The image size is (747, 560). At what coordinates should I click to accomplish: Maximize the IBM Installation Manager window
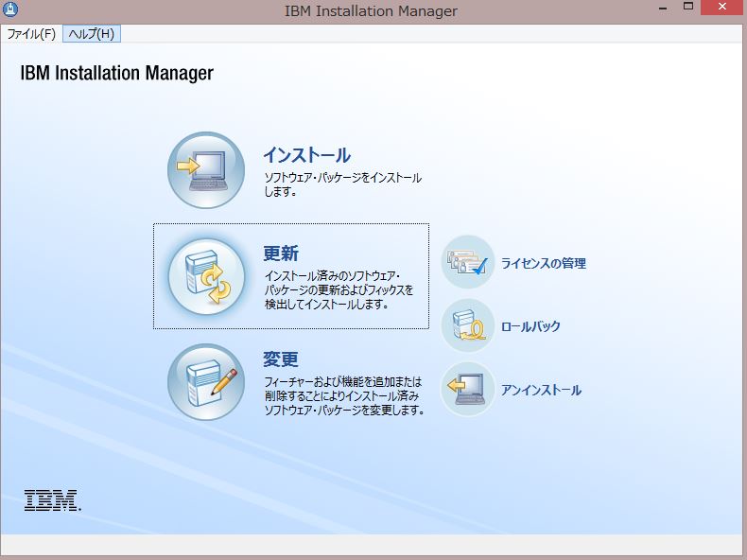point(688,7)
